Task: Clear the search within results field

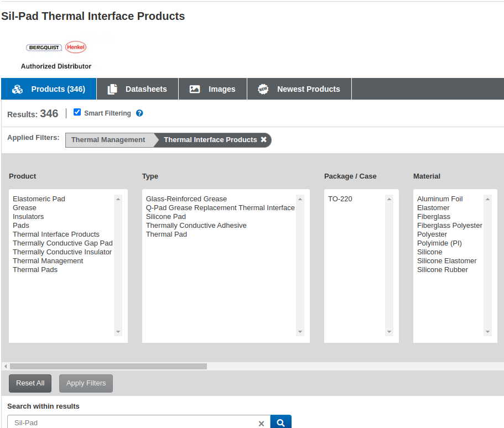Action: click(x=261, y=424)
